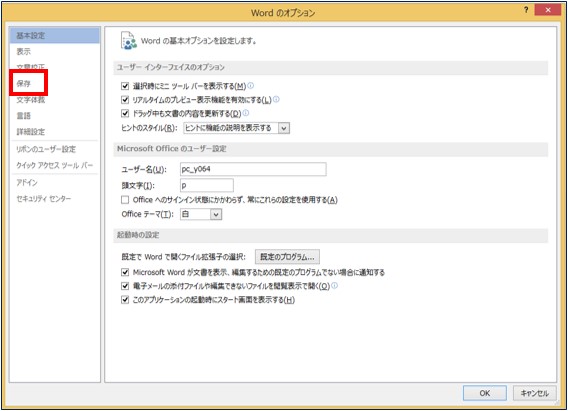Click info icon beside 電子メールの添付ファイル option
This screenshot has height=411, width=568.
pos(334,286)
